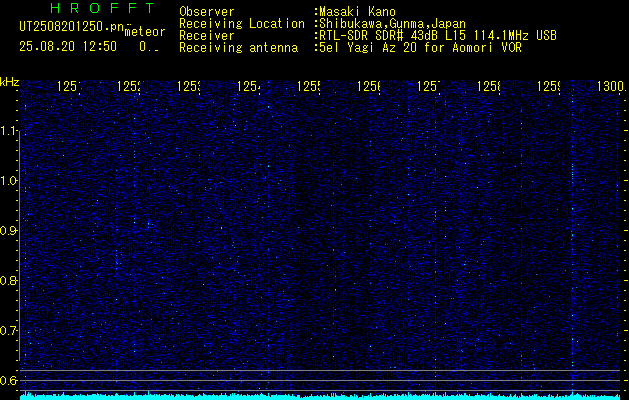
Task: Click the Receiver label
Action: coord(207,36)
